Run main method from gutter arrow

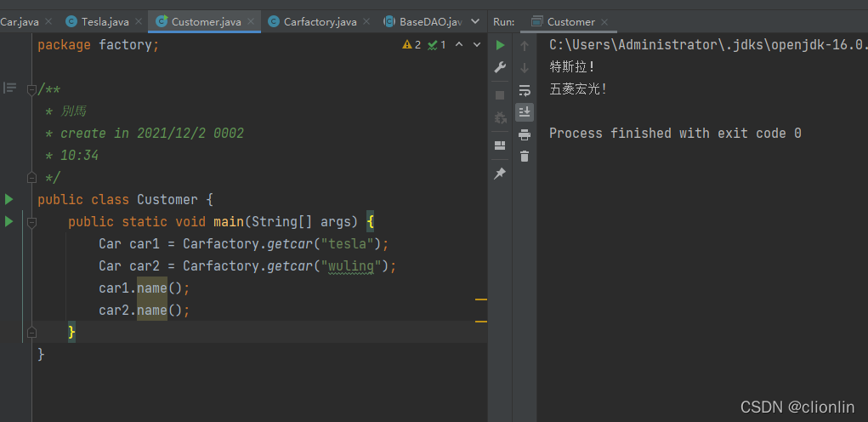click(x=9, y=221)
